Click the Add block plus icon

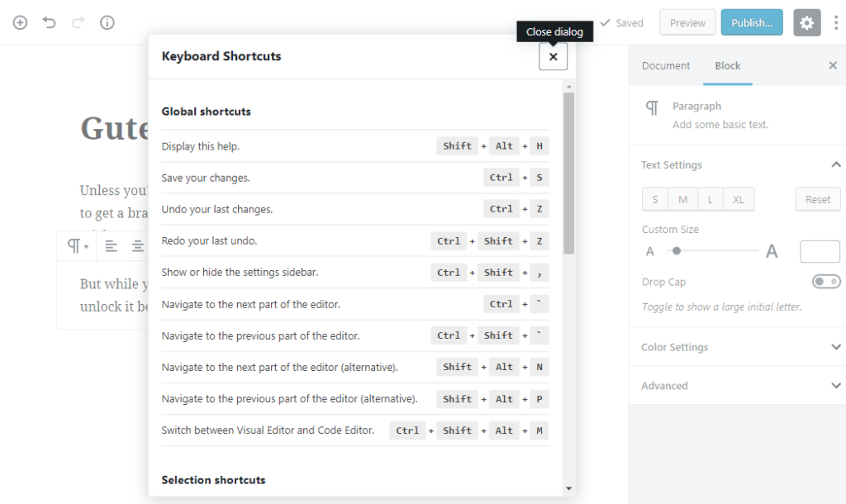point(20,22)
